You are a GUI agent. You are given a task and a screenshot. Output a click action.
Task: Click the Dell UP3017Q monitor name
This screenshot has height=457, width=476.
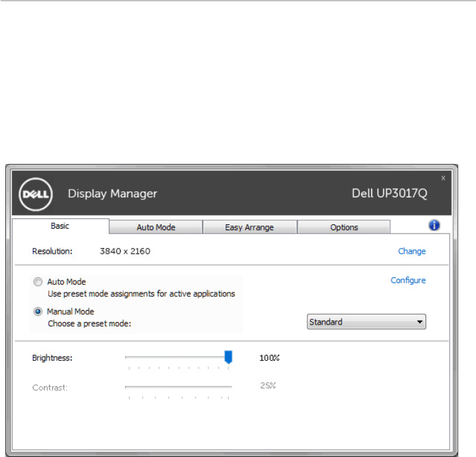click(389, 193)
